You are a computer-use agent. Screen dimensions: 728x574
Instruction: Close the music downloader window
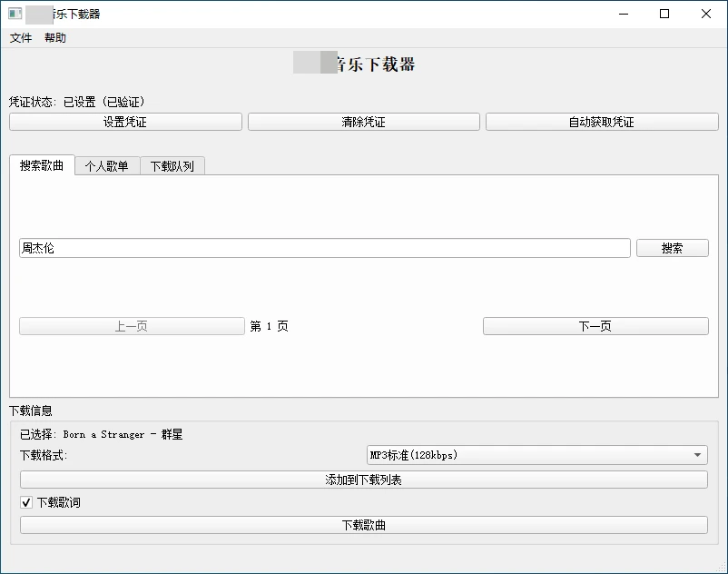click(x=706, y=15)
